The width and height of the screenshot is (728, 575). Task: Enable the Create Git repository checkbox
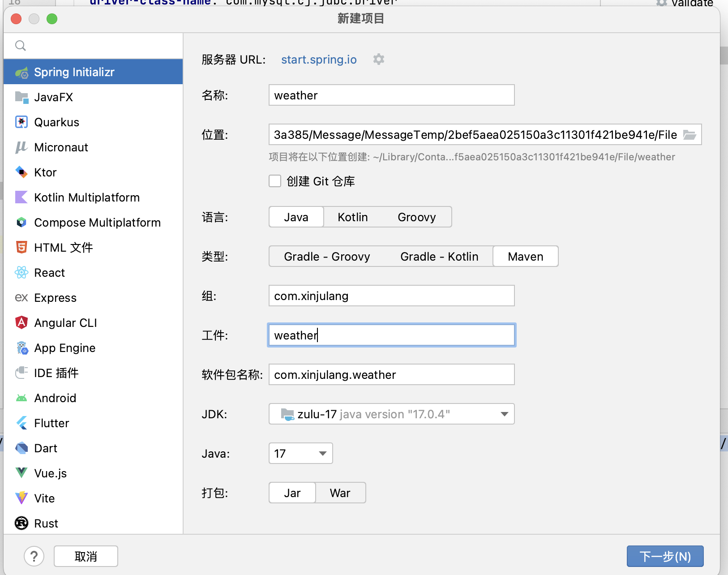point(275,181)
